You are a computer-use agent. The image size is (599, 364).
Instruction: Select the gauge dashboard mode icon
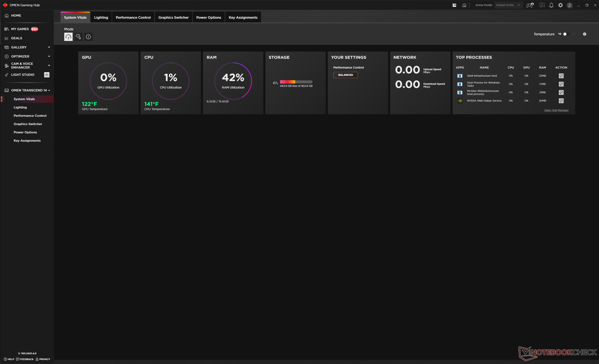[68, 37]
